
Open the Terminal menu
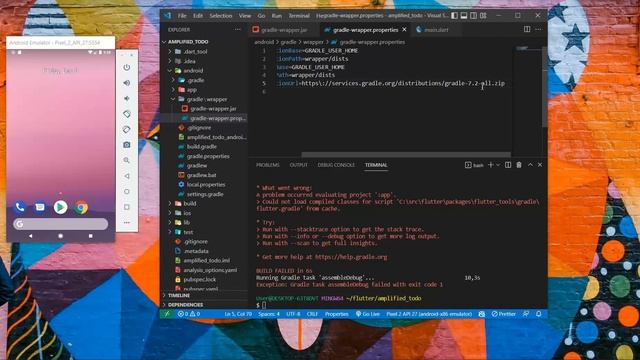click(299, 16)
